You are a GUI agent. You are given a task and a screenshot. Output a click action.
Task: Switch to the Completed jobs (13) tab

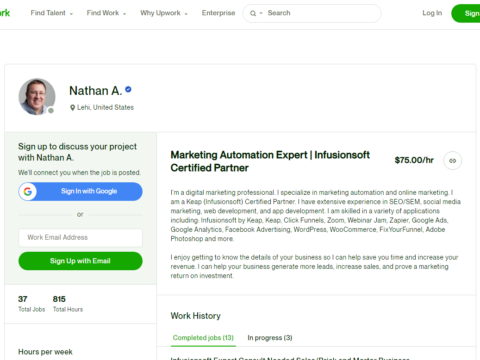(x=203, y=338)
